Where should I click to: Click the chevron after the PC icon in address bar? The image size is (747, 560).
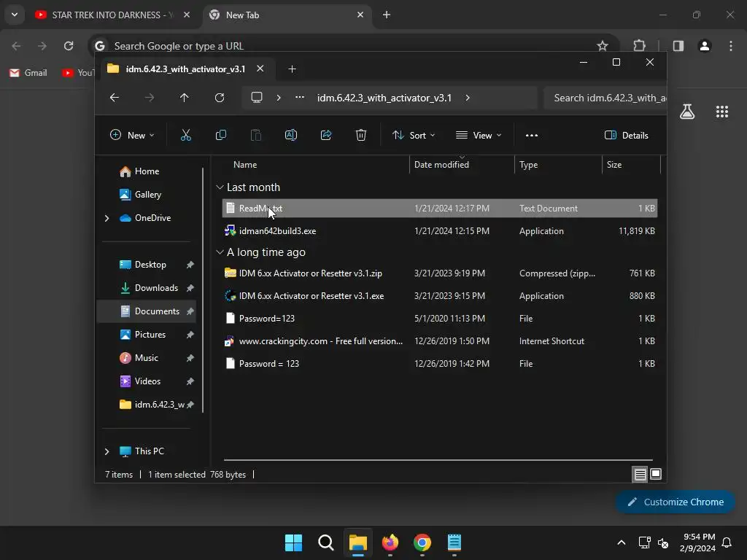(x=279, y=98)
